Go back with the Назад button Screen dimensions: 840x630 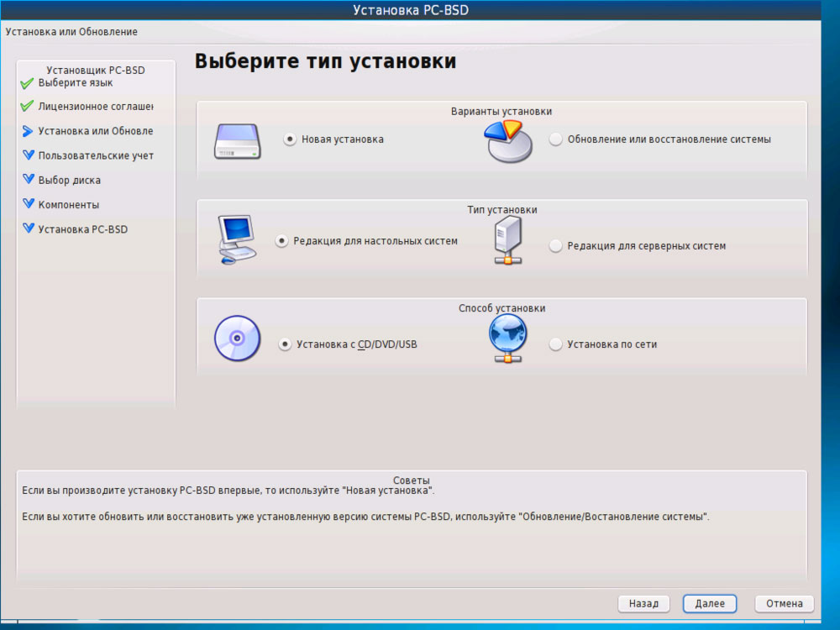(644, 604)
